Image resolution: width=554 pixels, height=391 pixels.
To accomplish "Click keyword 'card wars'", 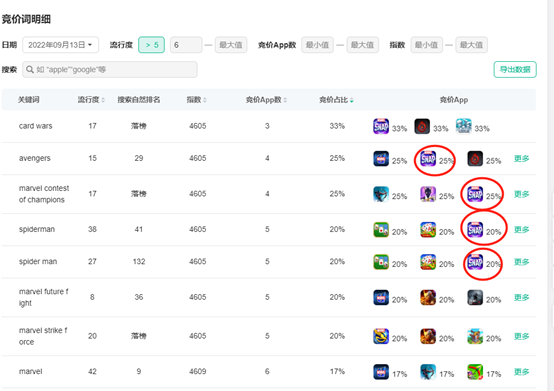I will [x=36, y=126].
